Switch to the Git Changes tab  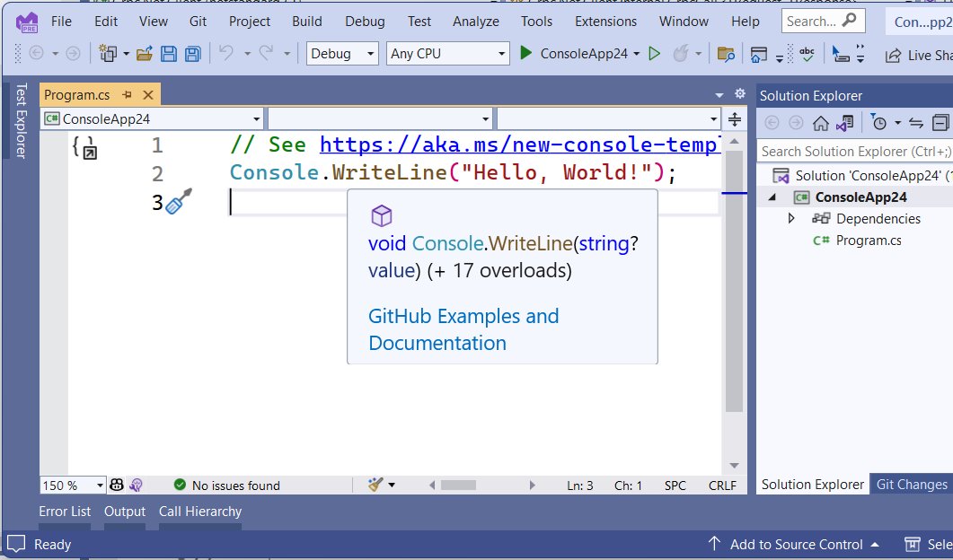(911, 484)
